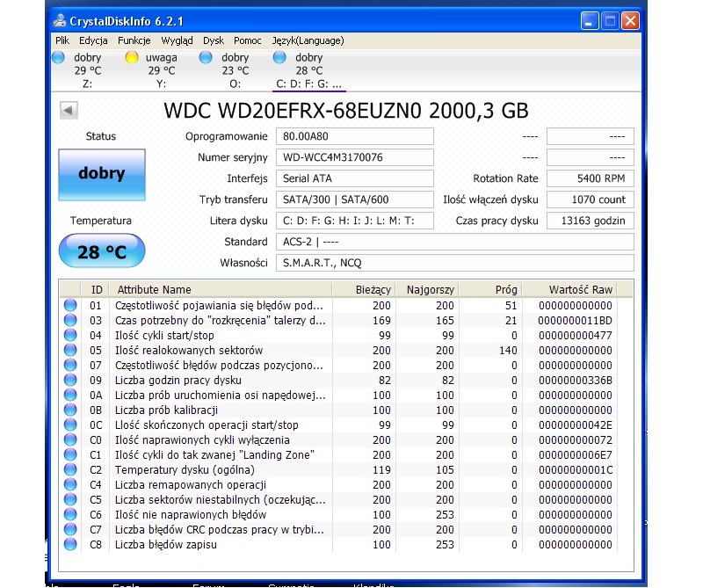The image size is (703, 588).
Task: Sort by the ID column header
Action: point(95,290)
